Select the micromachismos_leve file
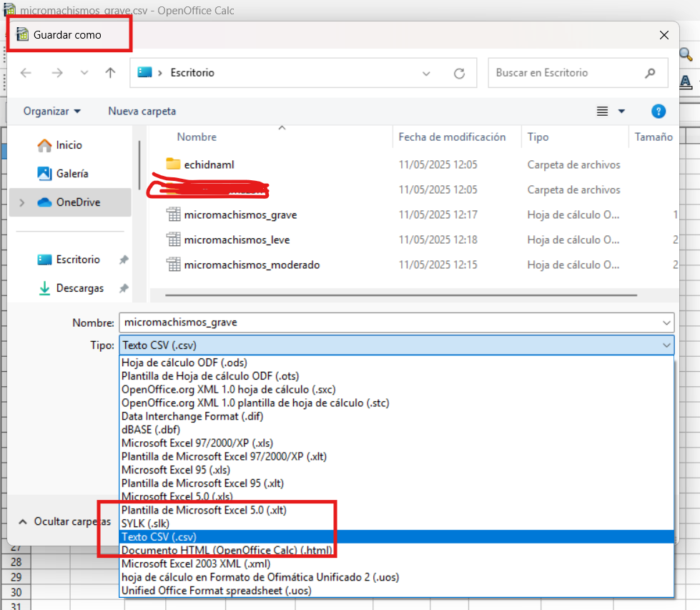 coord(237,240)
